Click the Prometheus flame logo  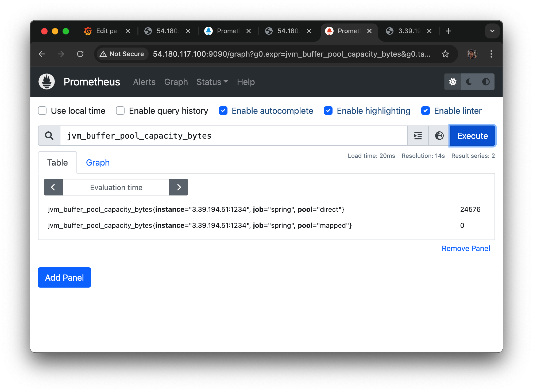click(x=47, y=82)
